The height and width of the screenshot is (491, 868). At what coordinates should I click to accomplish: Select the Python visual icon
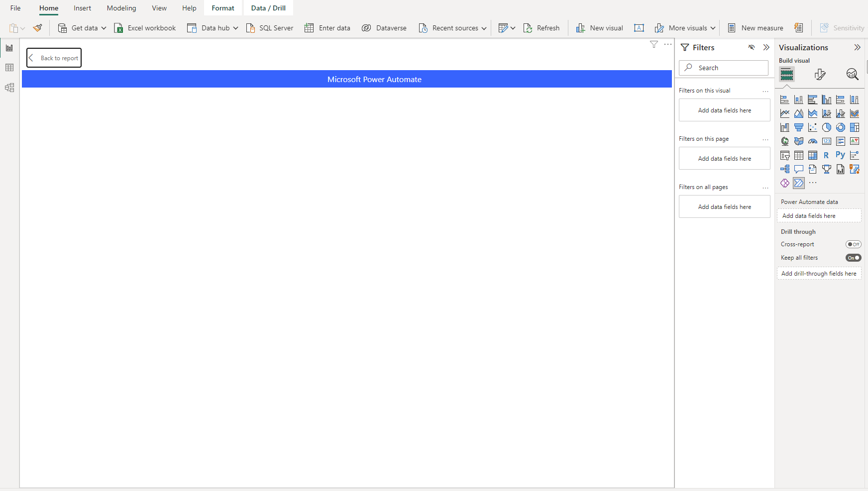click(841, 155)
